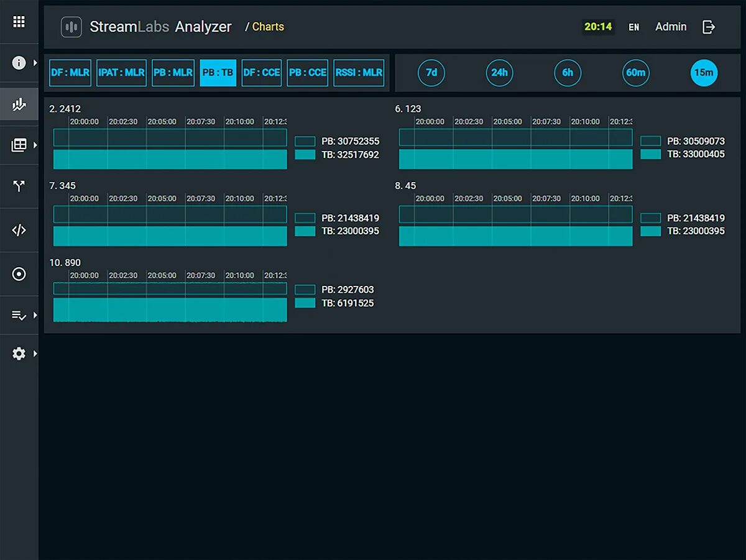
Task: Click the Charts breadcrumb link
Action: tap(268, 27)
